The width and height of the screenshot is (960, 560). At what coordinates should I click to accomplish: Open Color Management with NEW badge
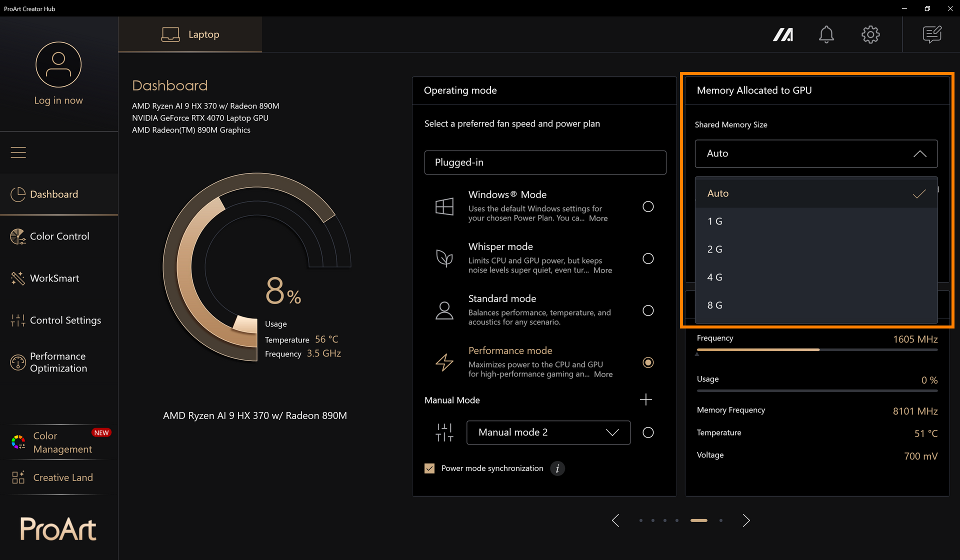tap(59, 442)
